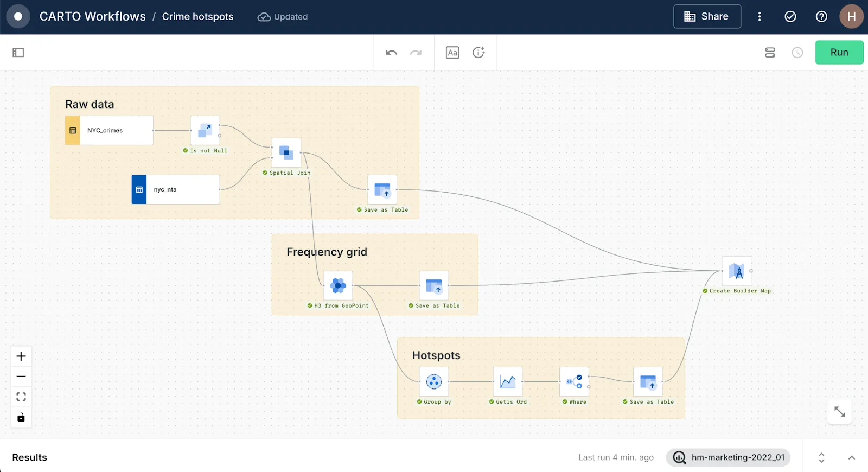Expand the Results panel chevron
The height and width of the screenshot is (472, 868).
(x=852, y=457)
